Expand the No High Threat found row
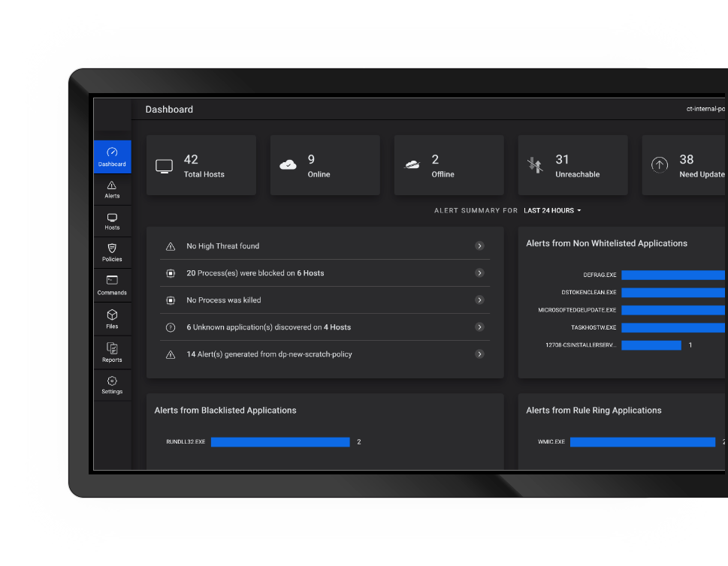728x566 pixels. click(x=479, y=246)
